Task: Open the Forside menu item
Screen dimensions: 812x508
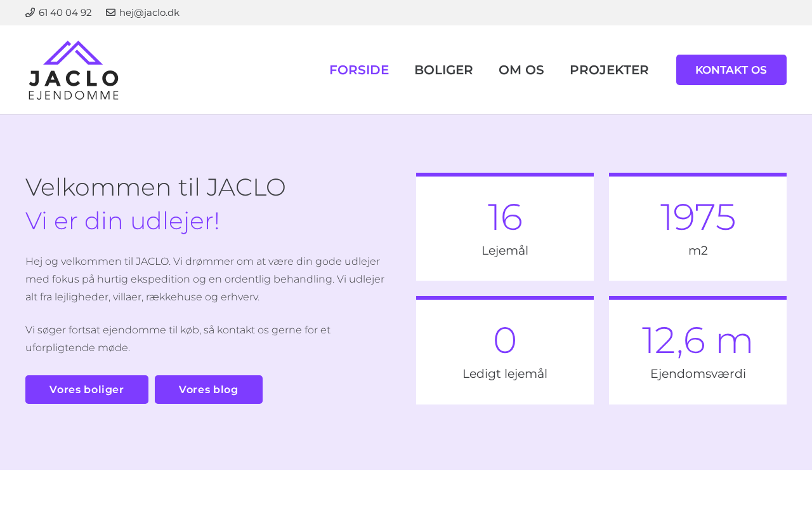Action: click(x=359, y=70)
